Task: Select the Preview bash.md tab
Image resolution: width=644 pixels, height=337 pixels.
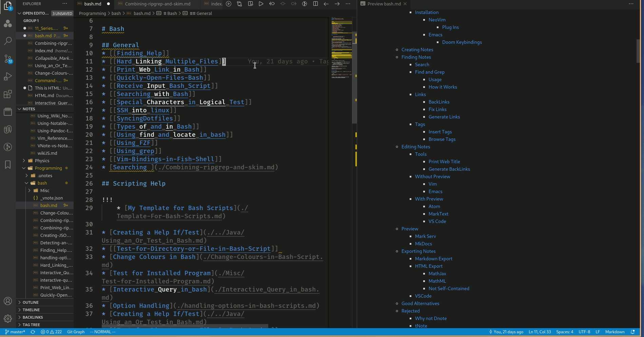Action: (x=384, y=4)
